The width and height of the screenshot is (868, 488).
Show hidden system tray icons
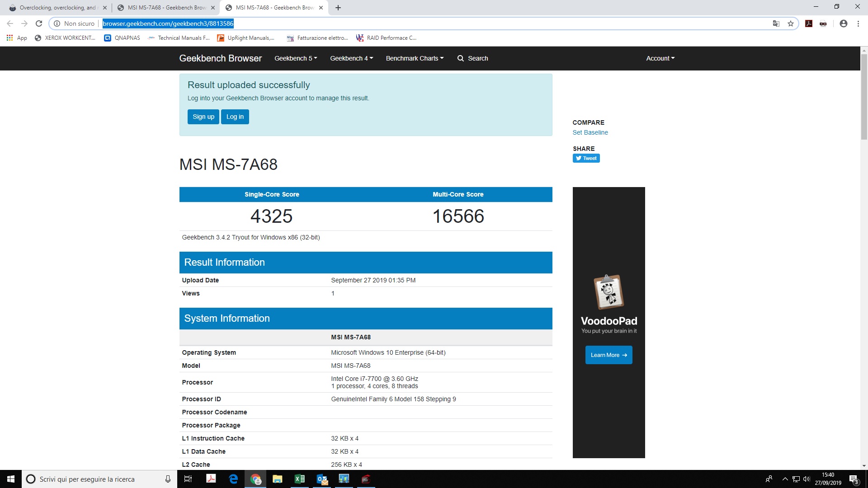[785, 479]
